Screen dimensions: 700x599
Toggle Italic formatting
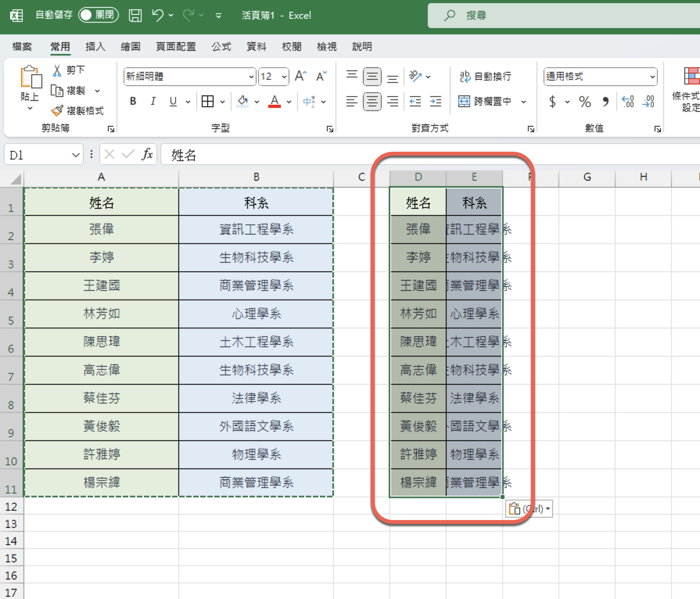(153, 102)
